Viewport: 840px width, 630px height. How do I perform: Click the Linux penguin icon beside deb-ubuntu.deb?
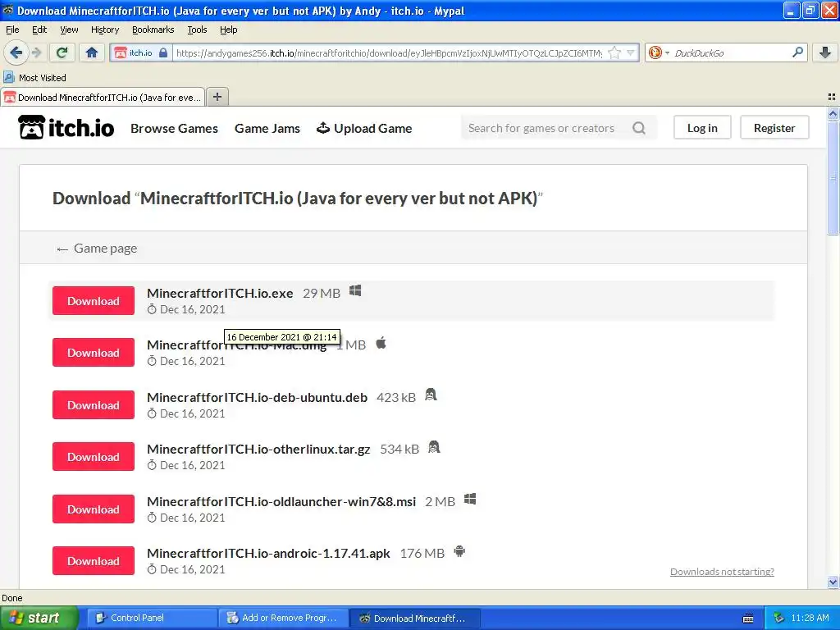coord(431,395)
